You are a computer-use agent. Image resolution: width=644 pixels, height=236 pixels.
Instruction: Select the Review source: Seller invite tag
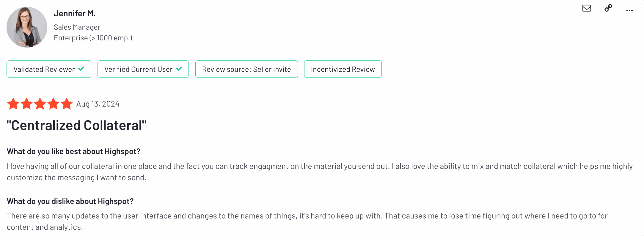[246, 69]
